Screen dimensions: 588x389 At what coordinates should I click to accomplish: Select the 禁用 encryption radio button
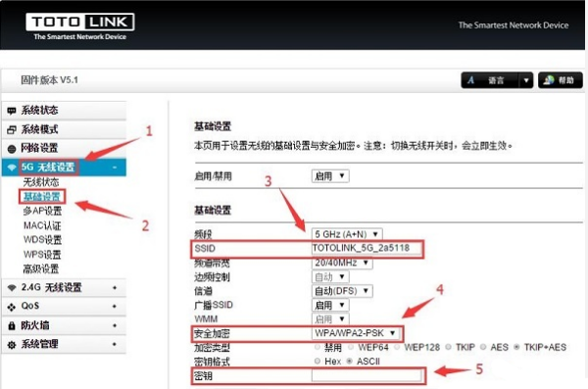tap(318, 347)
